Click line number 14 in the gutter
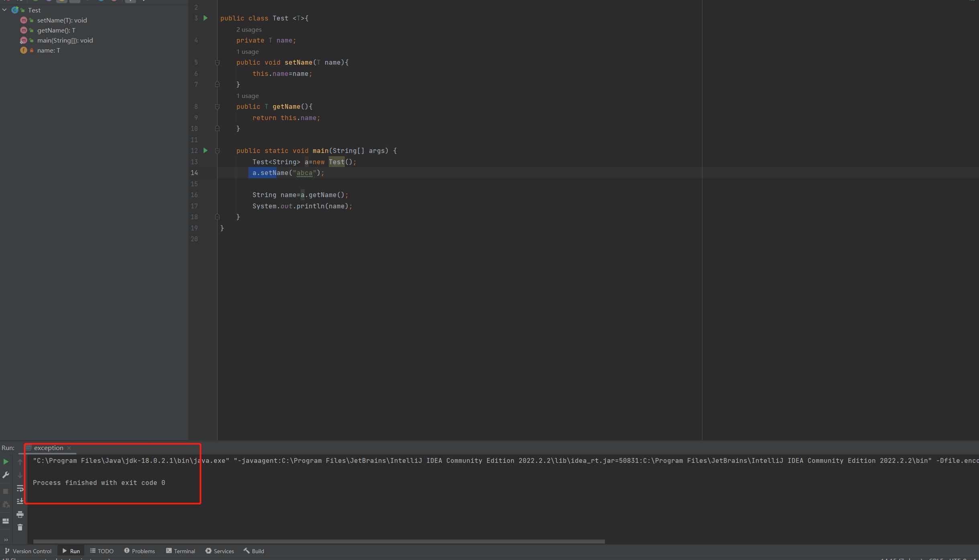The image size is (979, 560). [194, 173]
